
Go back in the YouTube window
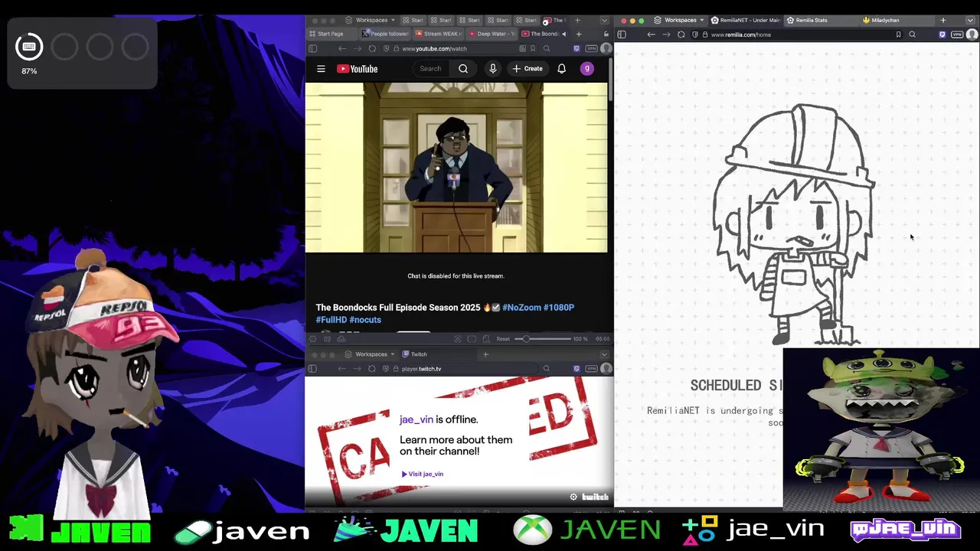point(342,48)
